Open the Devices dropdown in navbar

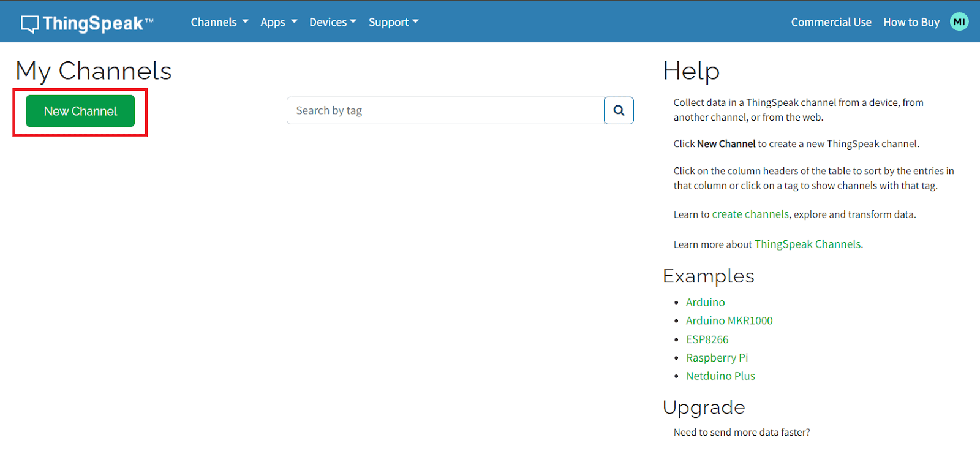coord(333,22)
